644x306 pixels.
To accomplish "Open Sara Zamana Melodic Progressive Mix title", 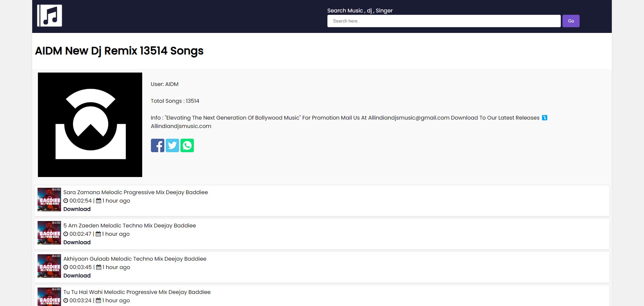I will point(136,192).
